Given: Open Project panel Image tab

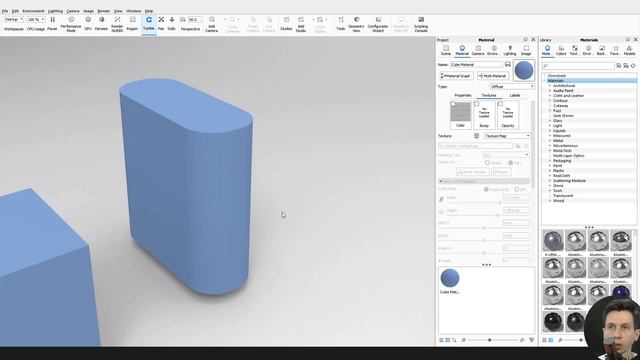Looking at the screenshot, I should click(526, 51).
